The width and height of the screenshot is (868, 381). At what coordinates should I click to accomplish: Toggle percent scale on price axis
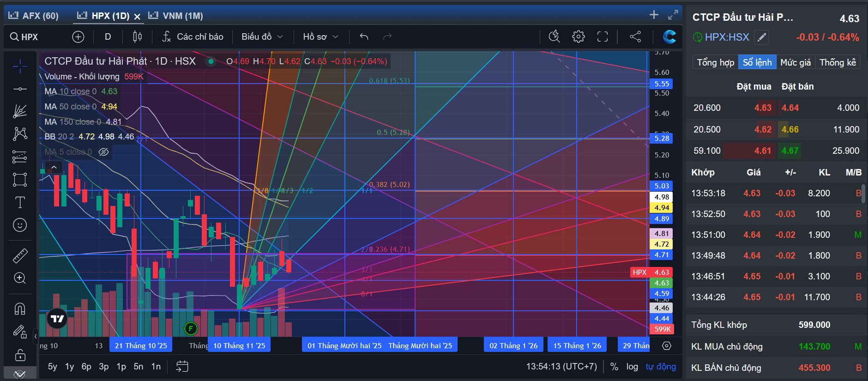pyautogui.click(x=614, y=367)
